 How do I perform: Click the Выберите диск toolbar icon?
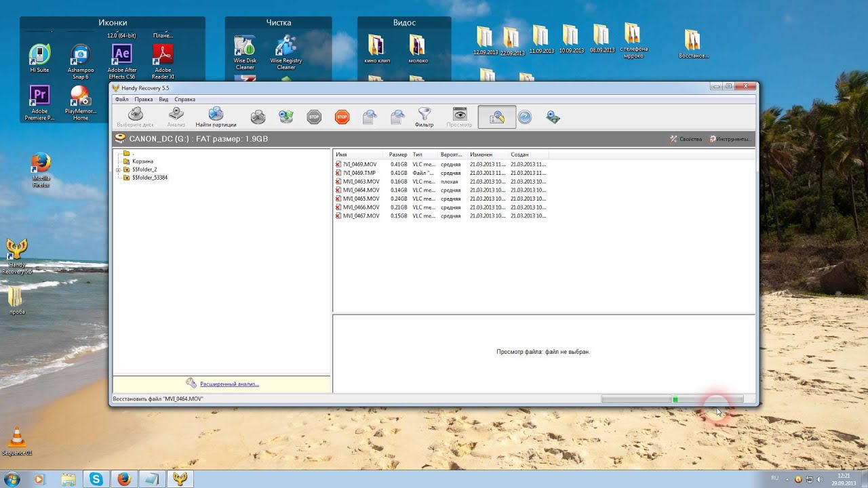[136, 117]
